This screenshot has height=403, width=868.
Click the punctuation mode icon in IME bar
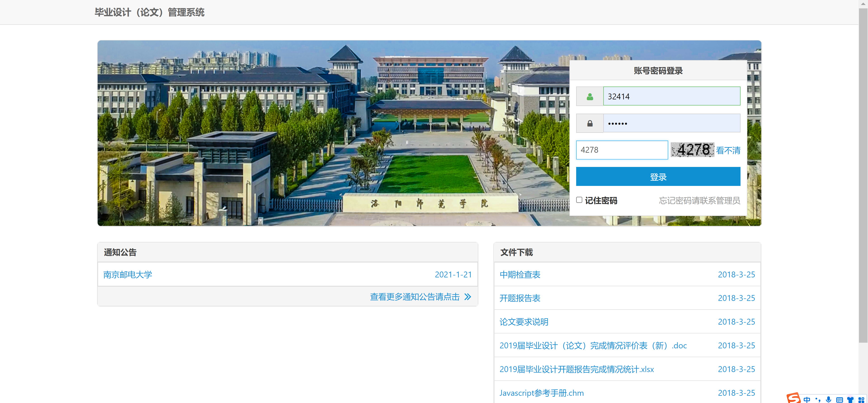(x=818, y=400)
